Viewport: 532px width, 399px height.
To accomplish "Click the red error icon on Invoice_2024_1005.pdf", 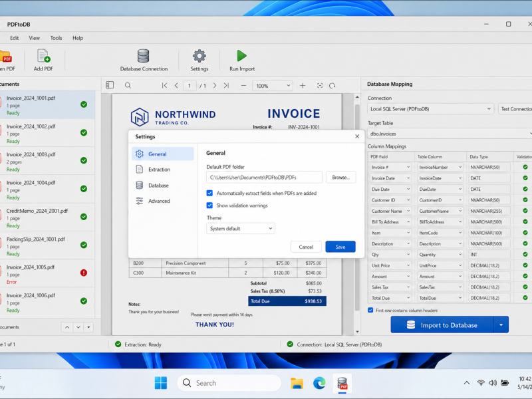I will [x=84, y=273].
